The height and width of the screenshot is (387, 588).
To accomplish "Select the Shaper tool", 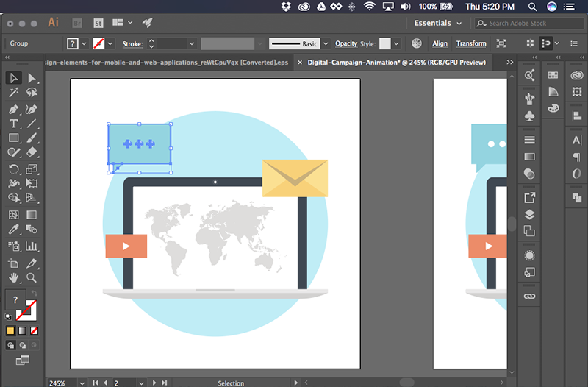I will point(13,152).
